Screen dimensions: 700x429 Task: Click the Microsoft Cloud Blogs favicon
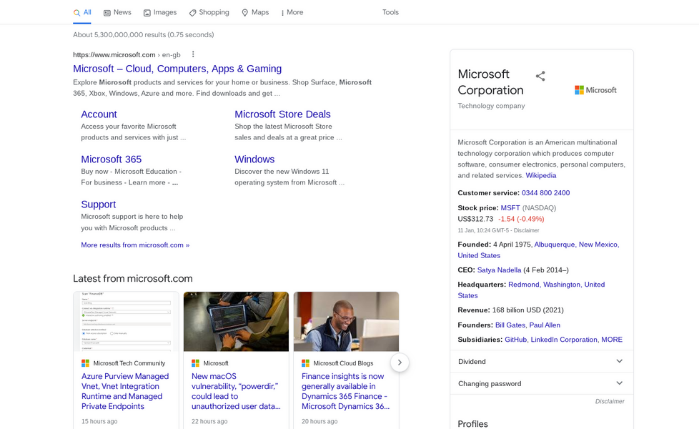pos(305,363)
